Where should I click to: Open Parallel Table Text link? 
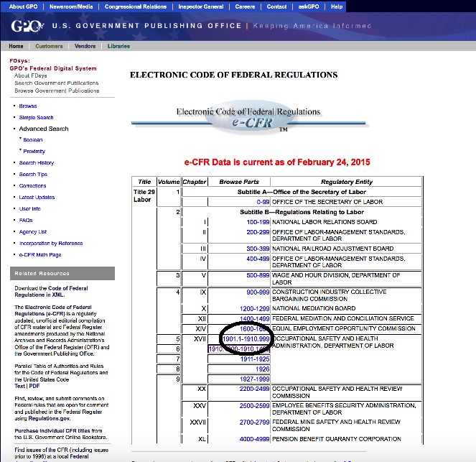[x=19, y=386]
